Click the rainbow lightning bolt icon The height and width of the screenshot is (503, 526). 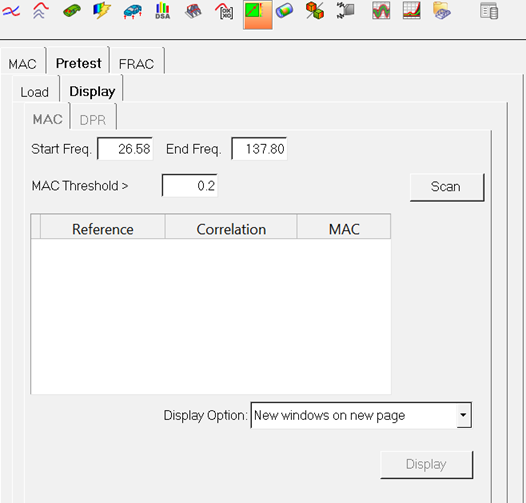(102, 11)
